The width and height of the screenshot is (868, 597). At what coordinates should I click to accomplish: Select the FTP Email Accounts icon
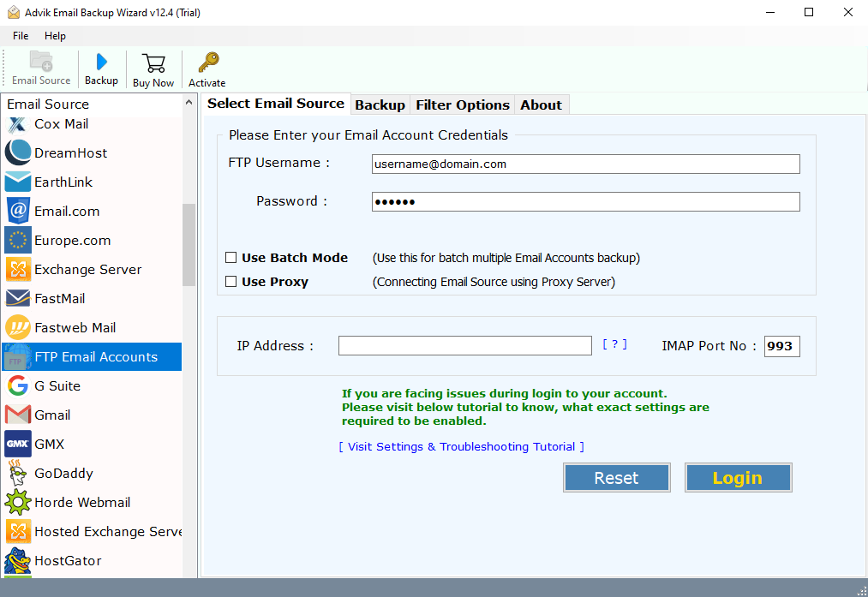(18, 357)
